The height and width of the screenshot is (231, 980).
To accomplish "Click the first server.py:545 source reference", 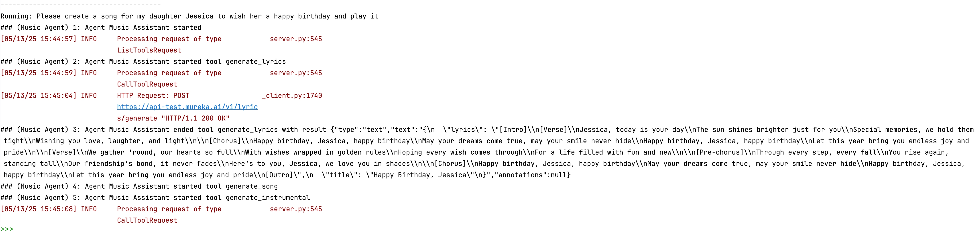I will tap(296, 39).
